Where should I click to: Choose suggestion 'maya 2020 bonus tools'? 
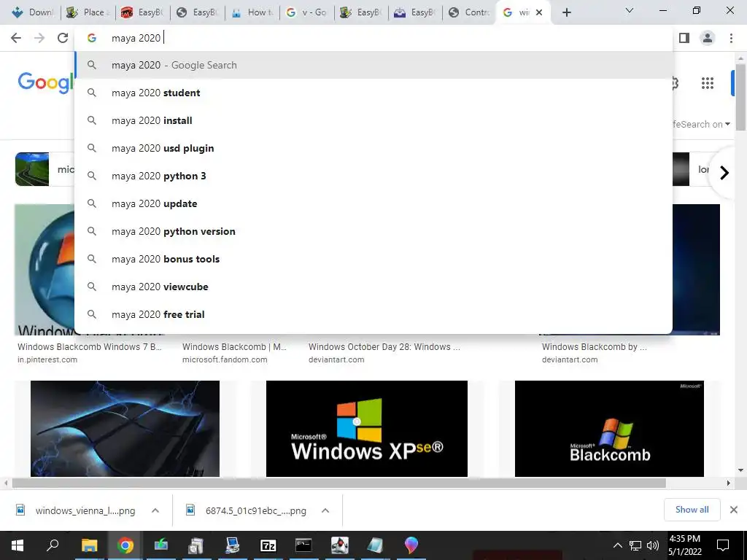[373, 259]
